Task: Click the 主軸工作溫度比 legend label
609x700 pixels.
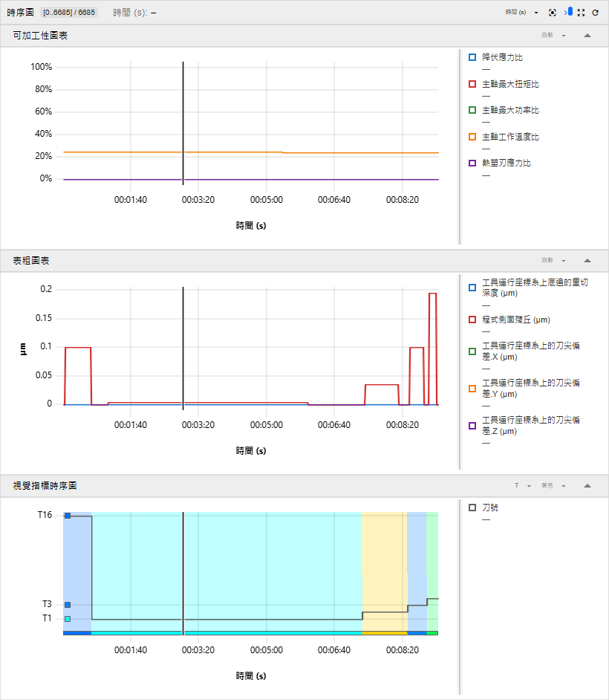Action: [510, 137]
